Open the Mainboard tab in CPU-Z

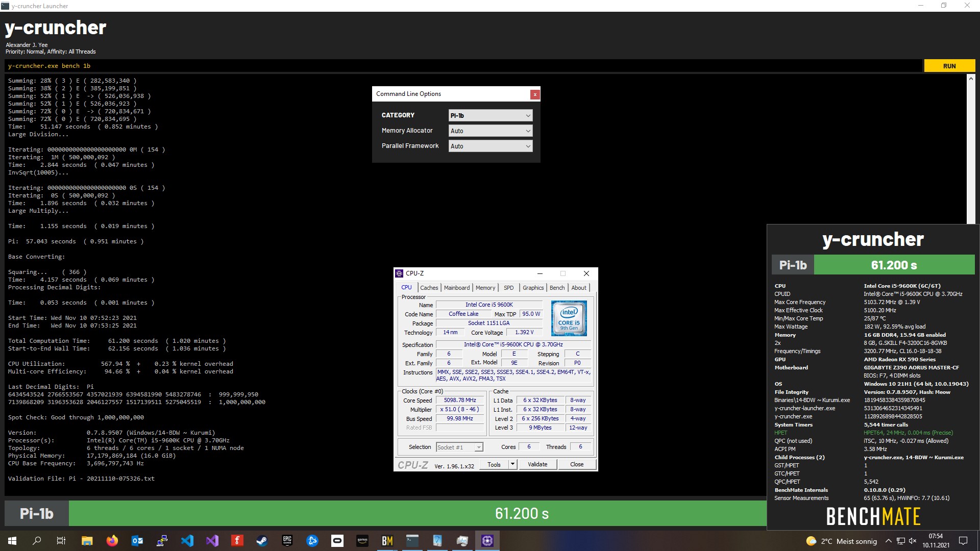click(456, 288)
